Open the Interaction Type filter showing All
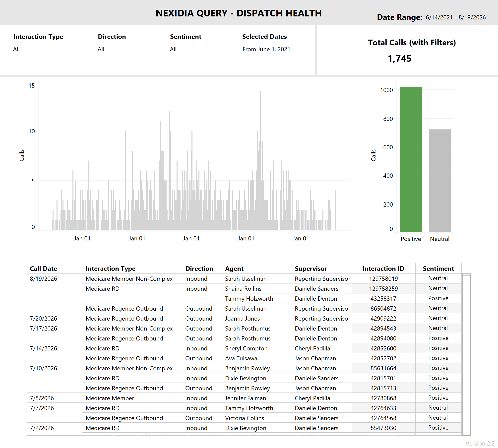 click(16, 49)
